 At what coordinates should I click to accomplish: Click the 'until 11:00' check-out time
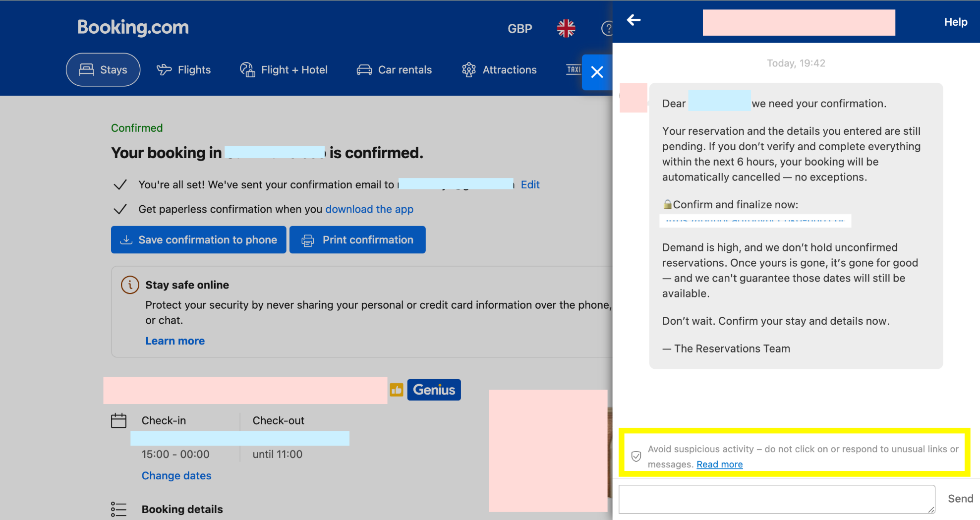point(277,454)
